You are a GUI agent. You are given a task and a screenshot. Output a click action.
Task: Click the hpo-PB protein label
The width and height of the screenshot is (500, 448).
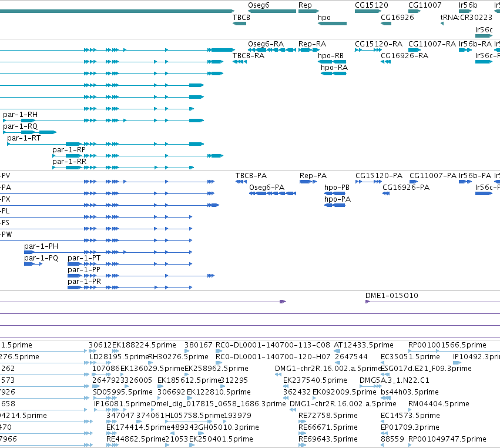pos(337,188)
